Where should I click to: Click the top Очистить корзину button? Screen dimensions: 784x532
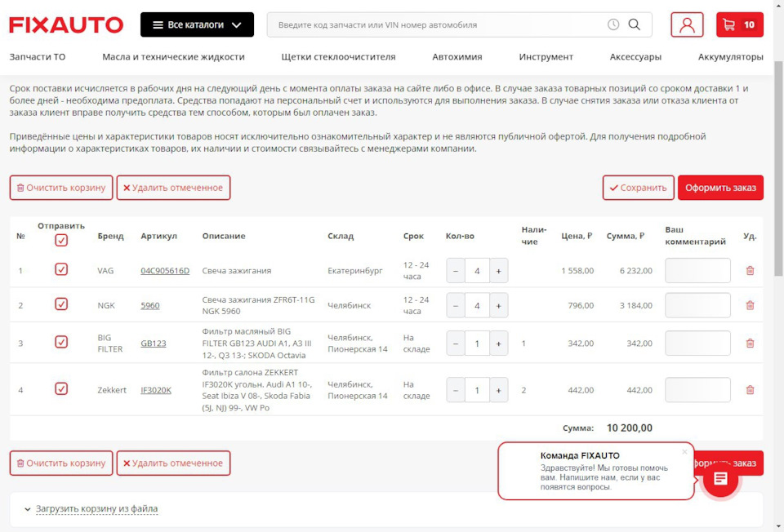coord(61,188)
